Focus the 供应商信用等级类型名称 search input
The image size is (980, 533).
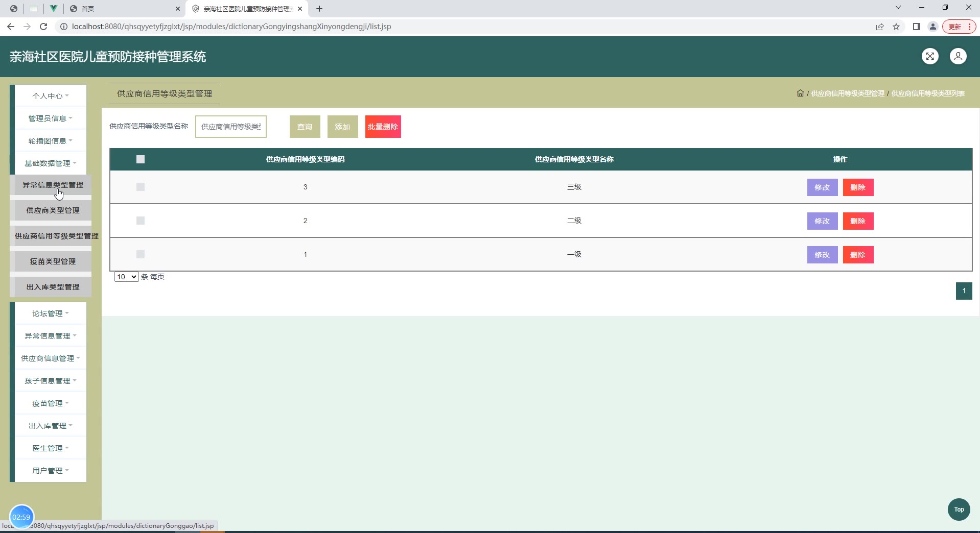point(231,127)
